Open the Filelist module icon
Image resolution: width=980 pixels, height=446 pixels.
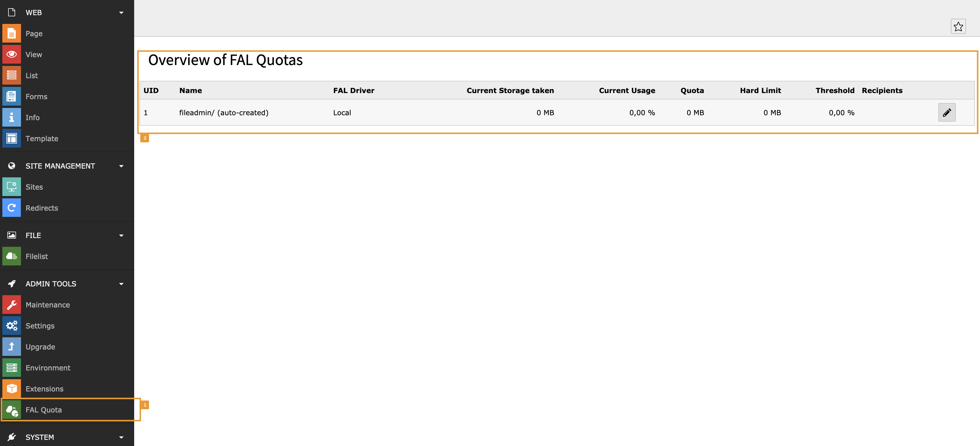pos(11,256)
